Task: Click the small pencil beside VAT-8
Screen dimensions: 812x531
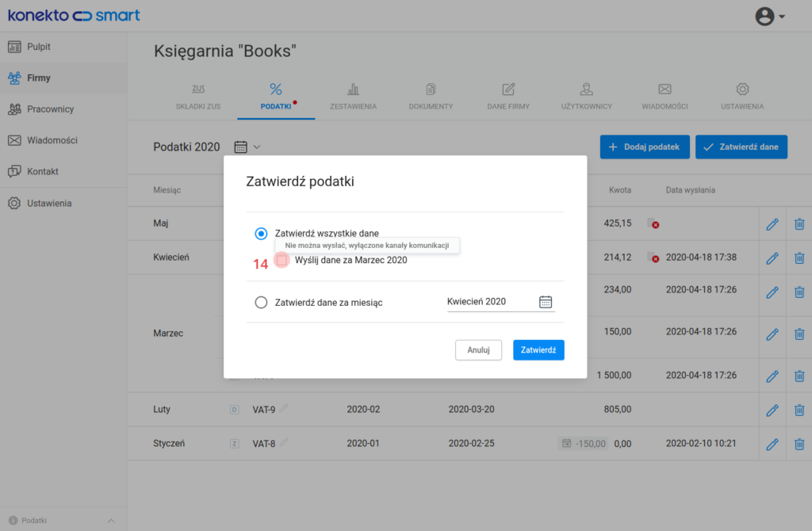Action: 284,442
